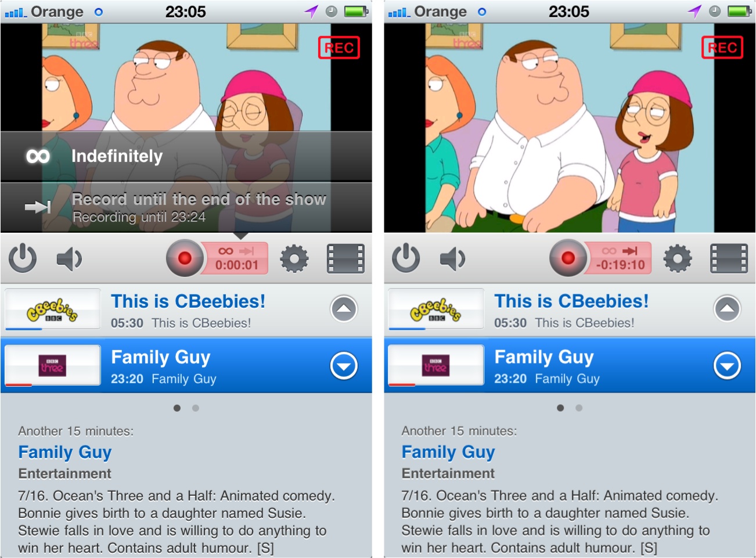Open recordings film-strip icon in left screen

[345, 259]
